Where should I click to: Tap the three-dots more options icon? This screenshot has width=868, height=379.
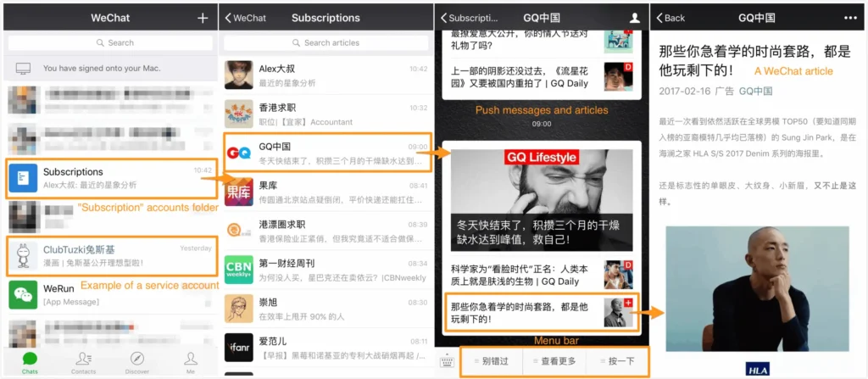(x=850, y=18)
